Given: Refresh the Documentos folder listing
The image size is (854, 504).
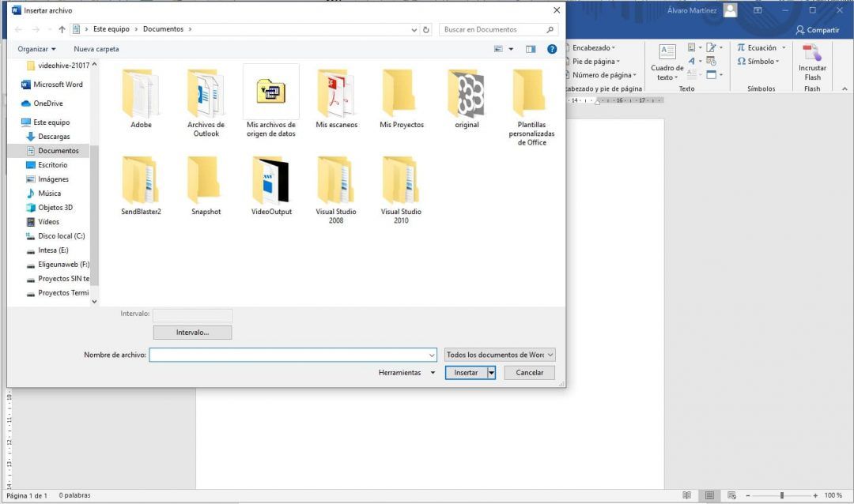Looking at the screenshot, I should pos(426,29).
